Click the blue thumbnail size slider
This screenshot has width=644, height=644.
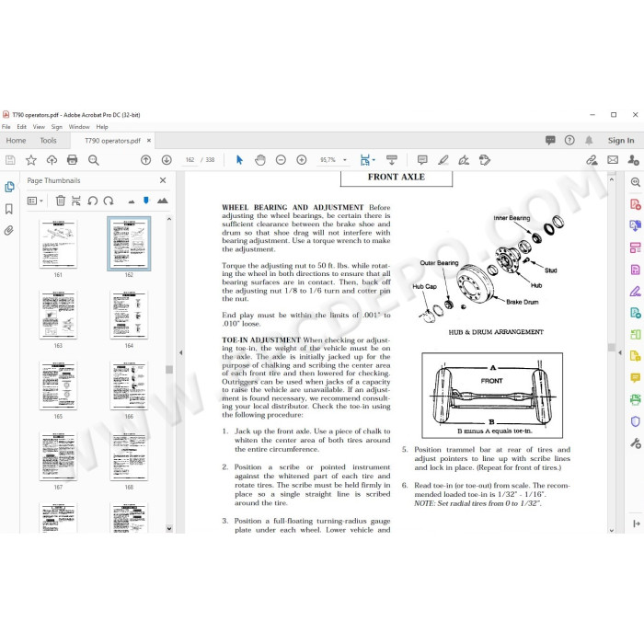pos(145,201)
